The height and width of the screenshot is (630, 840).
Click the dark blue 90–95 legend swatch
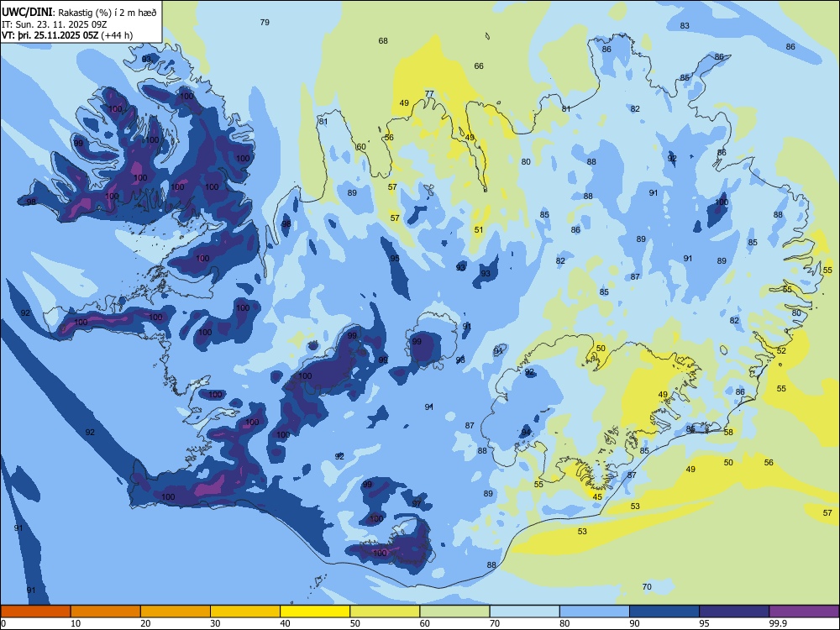click(664, 612)
